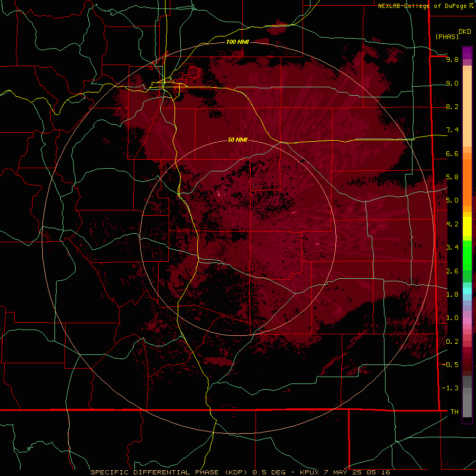476x476 pixels.
Task: Click the 5.8 scale value
Action: click(452, 177)
